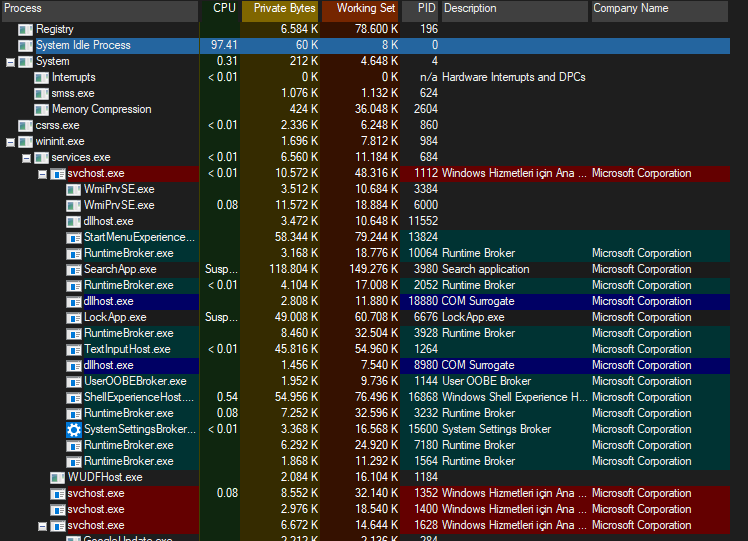
Task: Click the TextInputHost.exe process icon
Action: point(74,350)
